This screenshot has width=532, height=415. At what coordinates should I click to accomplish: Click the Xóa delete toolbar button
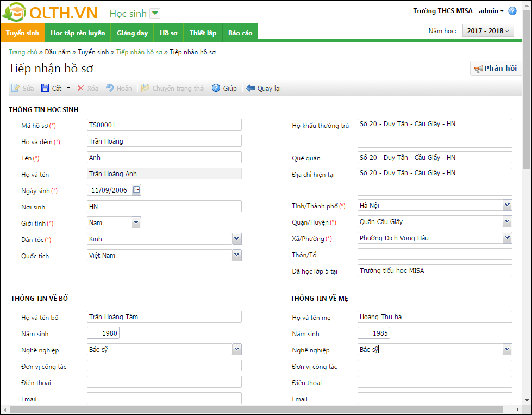pyautogui.click(x=88, y=88)
